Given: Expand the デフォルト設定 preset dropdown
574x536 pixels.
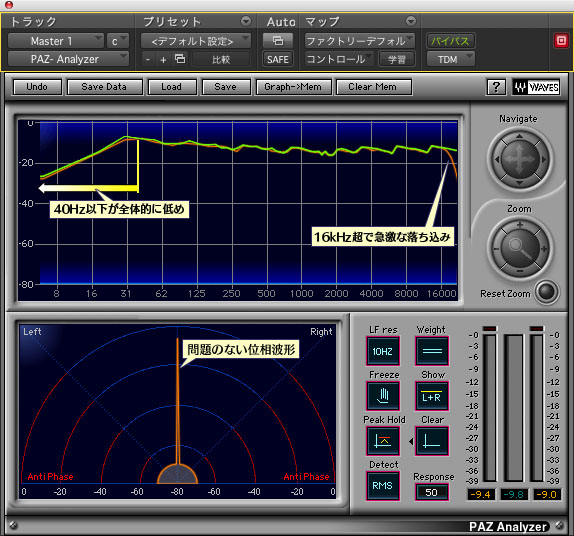Looking at the screenshot, I should 196,41.
